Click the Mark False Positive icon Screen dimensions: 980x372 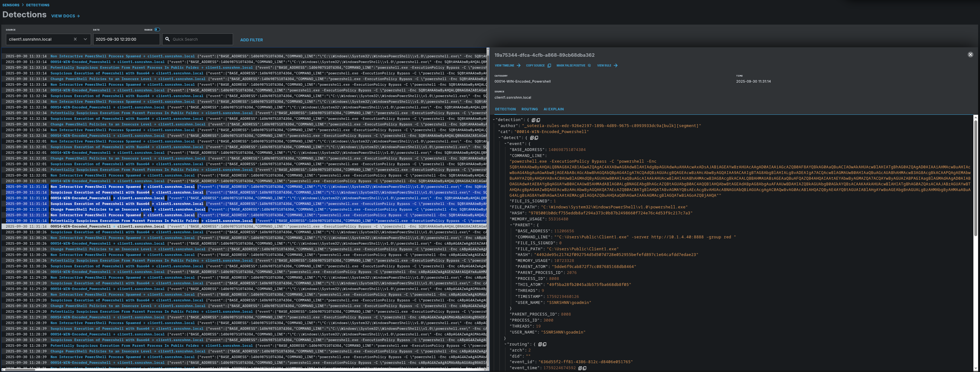tap(589, 66)
